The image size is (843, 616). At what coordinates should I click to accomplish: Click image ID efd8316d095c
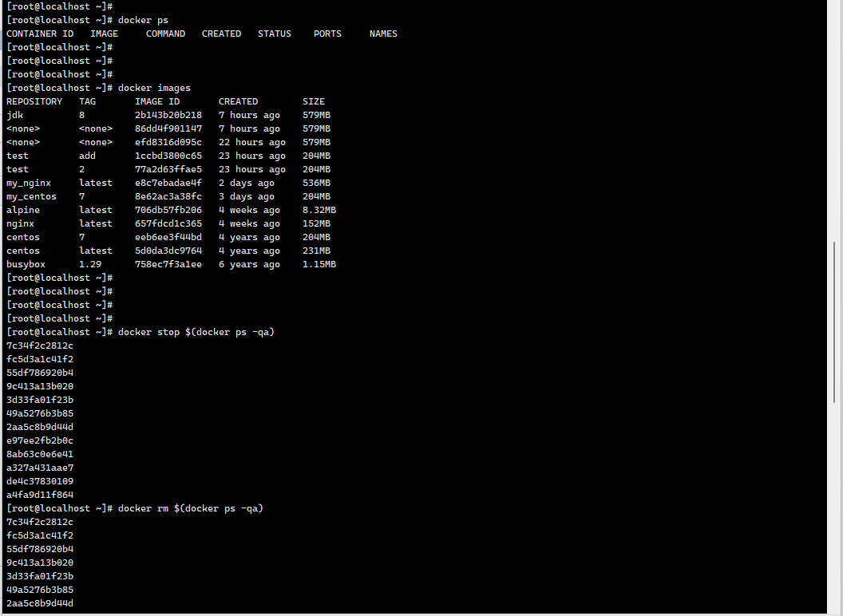[168, 142]
